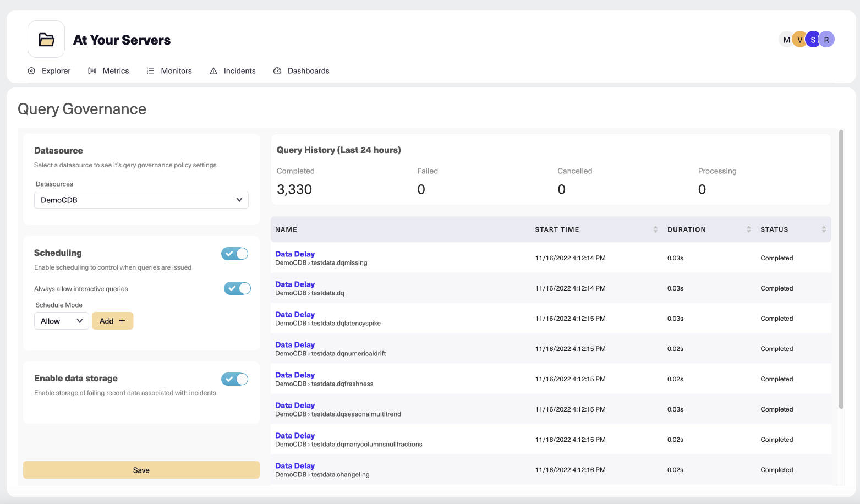Click the Save button

pos(141,470)
